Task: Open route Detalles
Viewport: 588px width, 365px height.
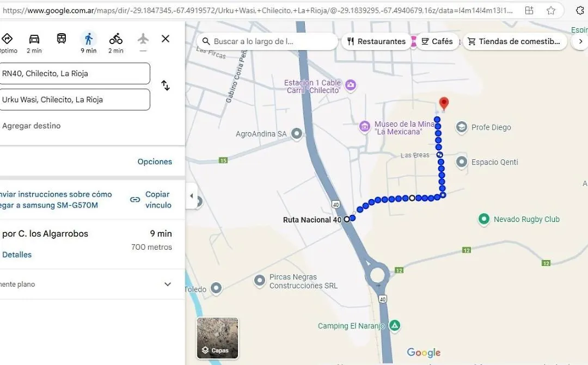Action: pyautogui.click(x=17, y=255)
